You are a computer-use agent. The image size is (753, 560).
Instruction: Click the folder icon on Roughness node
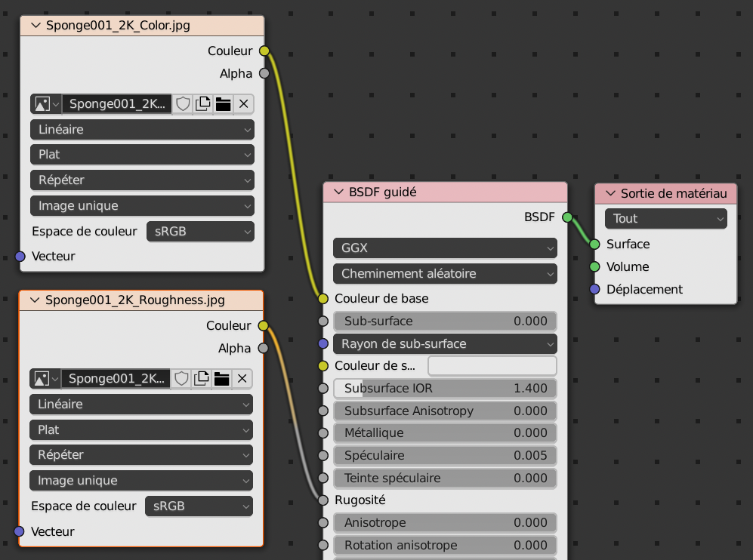[x=222, y=379]
